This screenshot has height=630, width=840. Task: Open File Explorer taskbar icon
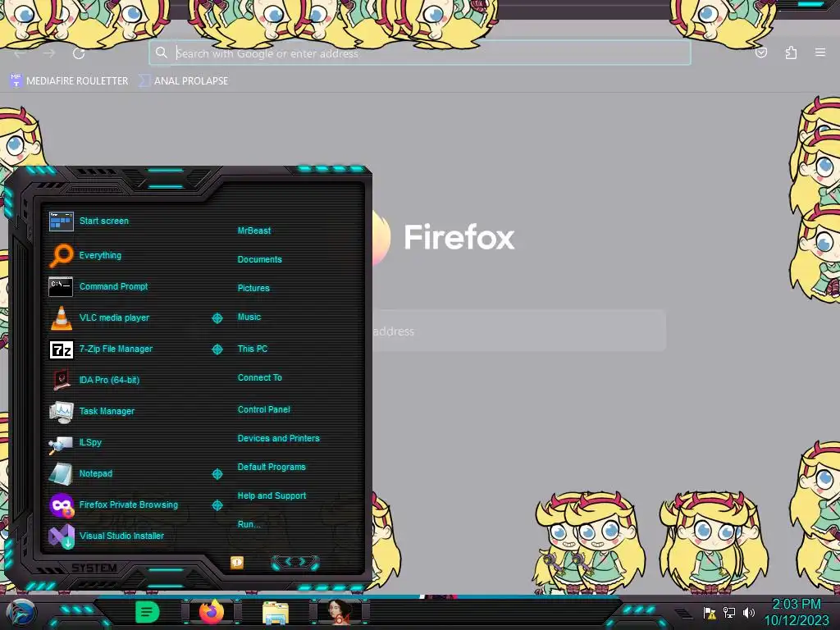(276, 613)
